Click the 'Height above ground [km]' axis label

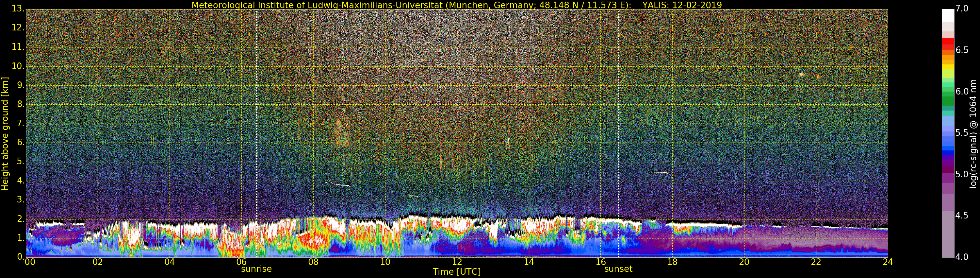pyautogui.click(x=5, y=134)
